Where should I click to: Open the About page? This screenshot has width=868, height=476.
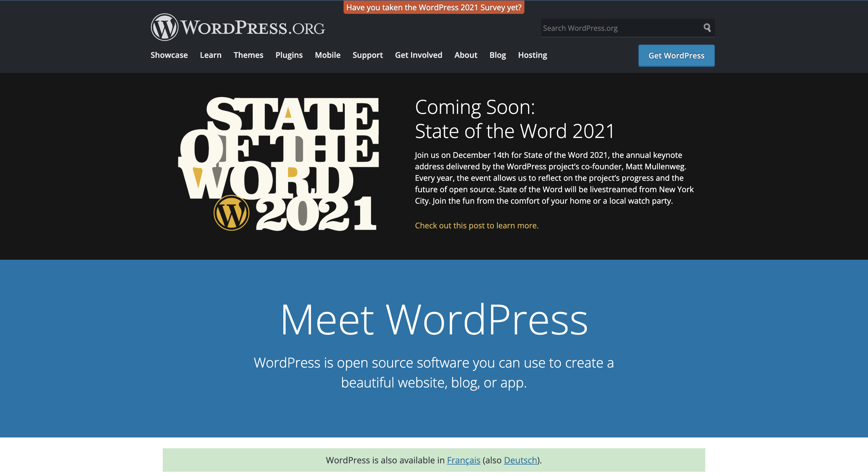click(466, 55)
